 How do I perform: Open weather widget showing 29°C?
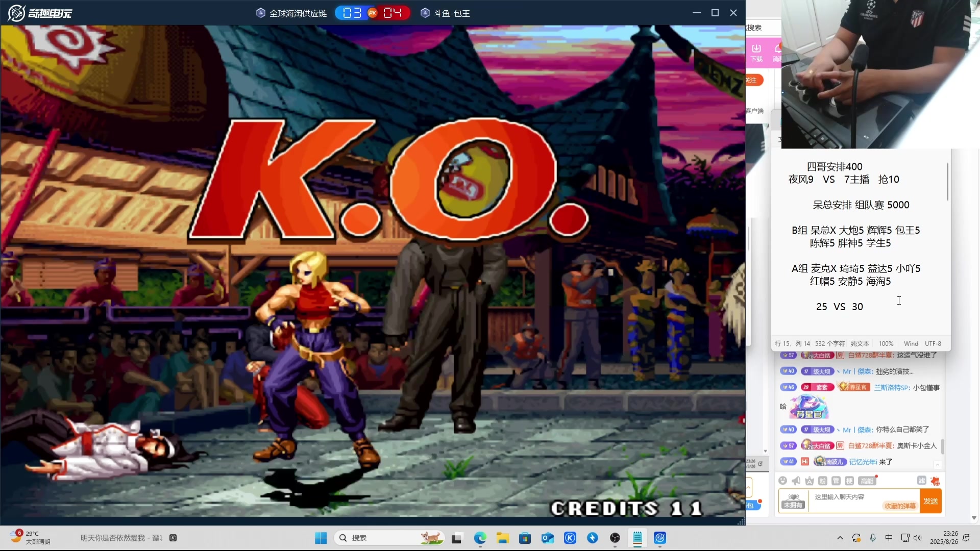click(x=31, y=538)
